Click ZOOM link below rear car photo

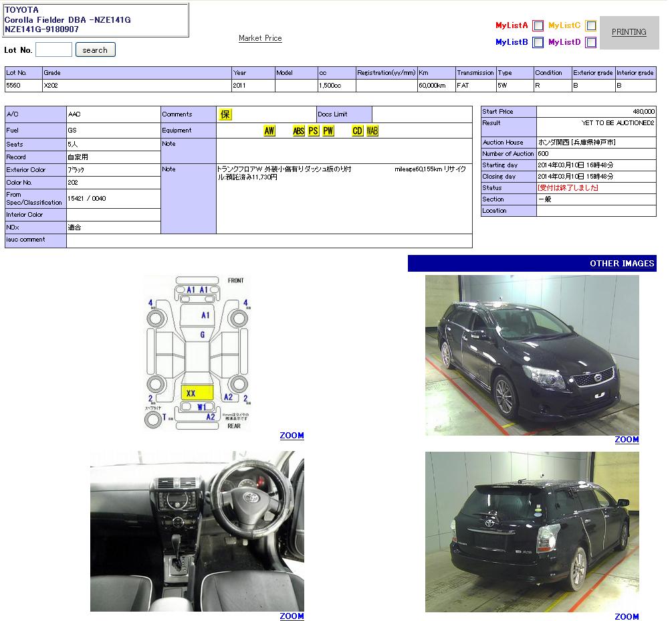point(627,616)
